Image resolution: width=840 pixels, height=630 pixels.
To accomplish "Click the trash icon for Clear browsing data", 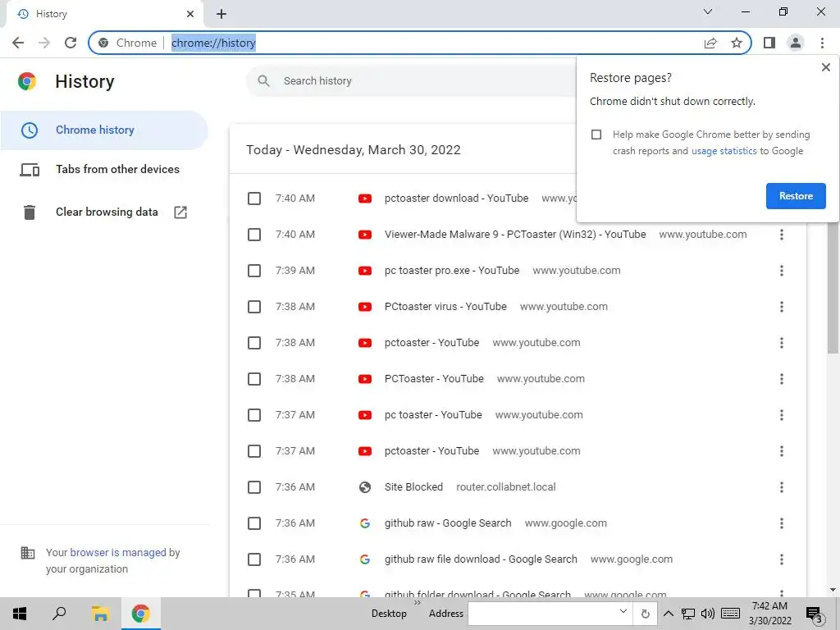I will pos(30,212).
